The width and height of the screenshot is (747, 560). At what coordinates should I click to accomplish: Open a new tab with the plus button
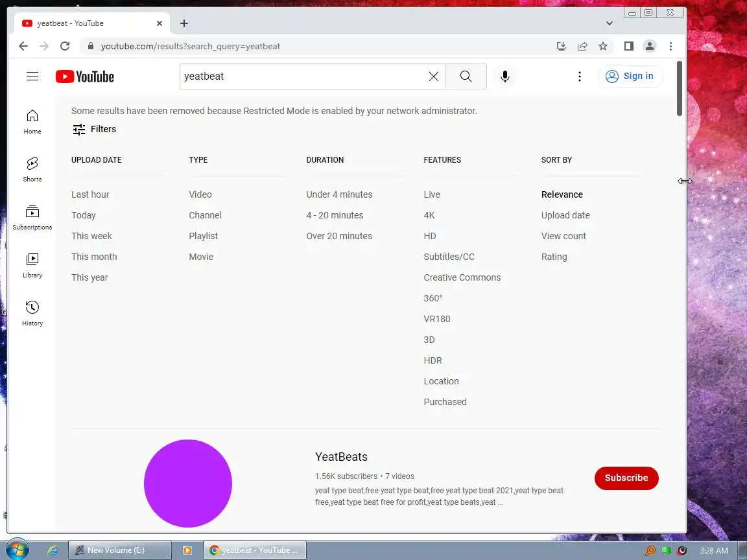tap(184, 23)
